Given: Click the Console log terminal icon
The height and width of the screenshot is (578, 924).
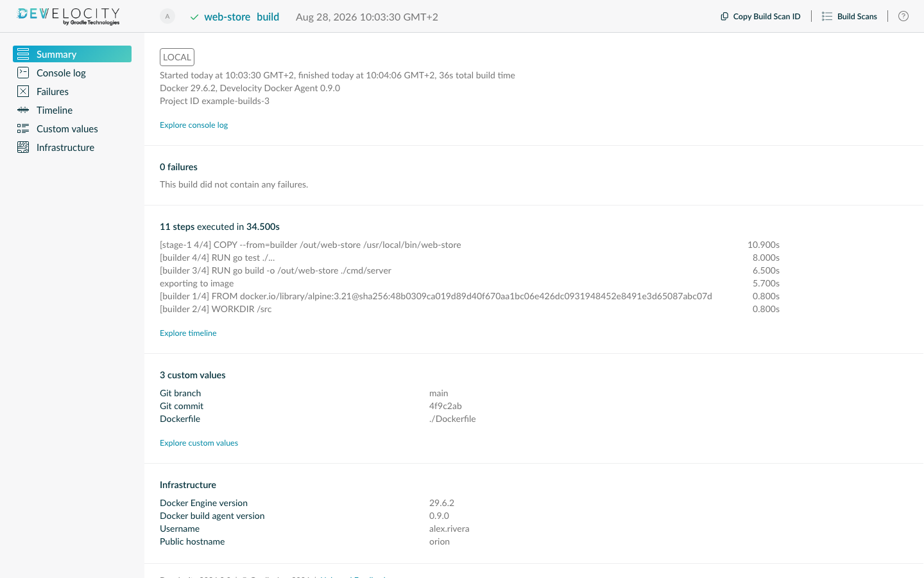Looking at the screenshot, I should (23, 73).
